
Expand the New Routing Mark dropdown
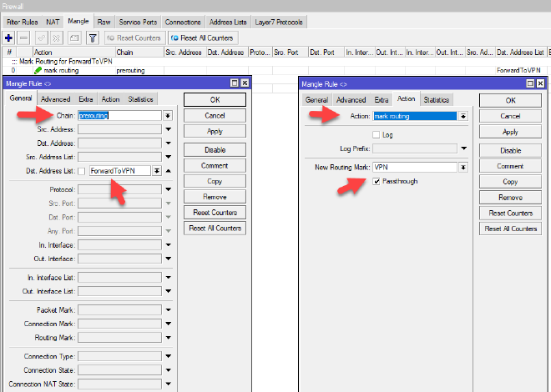[463, 167]
